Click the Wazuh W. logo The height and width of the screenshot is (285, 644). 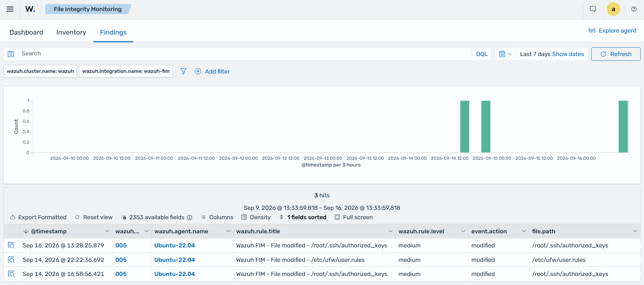[x=30, y=9]
